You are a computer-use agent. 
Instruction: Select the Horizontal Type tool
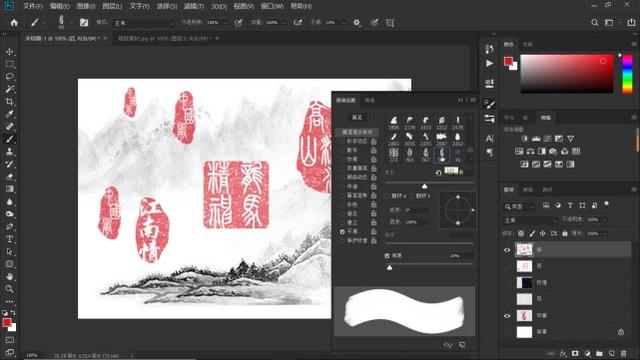pos(10,239)
